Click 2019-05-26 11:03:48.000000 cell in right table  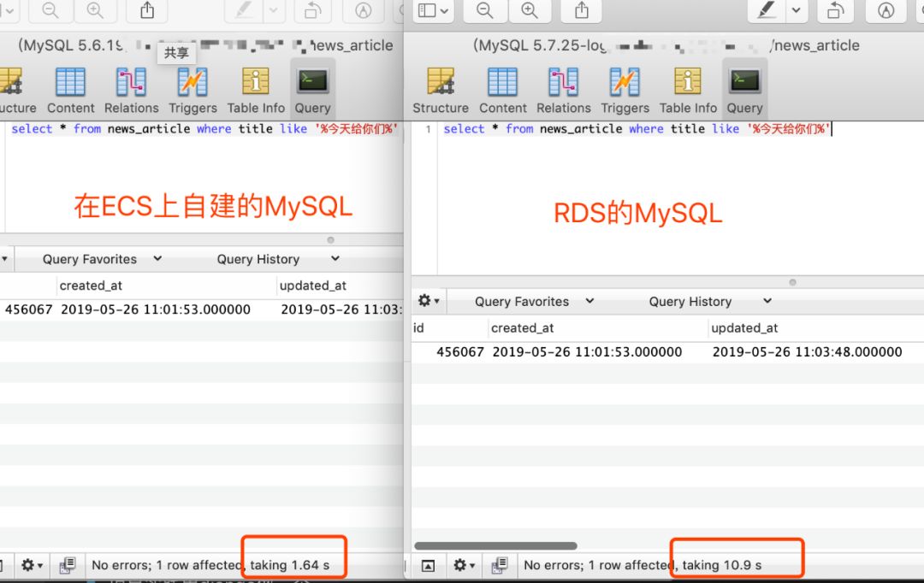click(807, 351)
